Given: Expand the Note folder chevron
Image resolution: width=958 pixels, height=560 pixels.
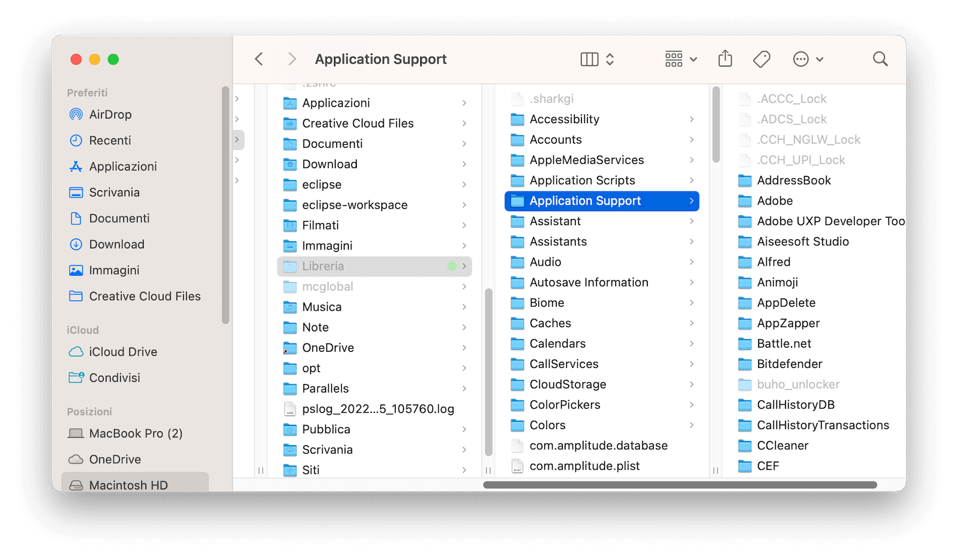Looking at the screenshot, I should pyautogui.click(x=464, y=327).
